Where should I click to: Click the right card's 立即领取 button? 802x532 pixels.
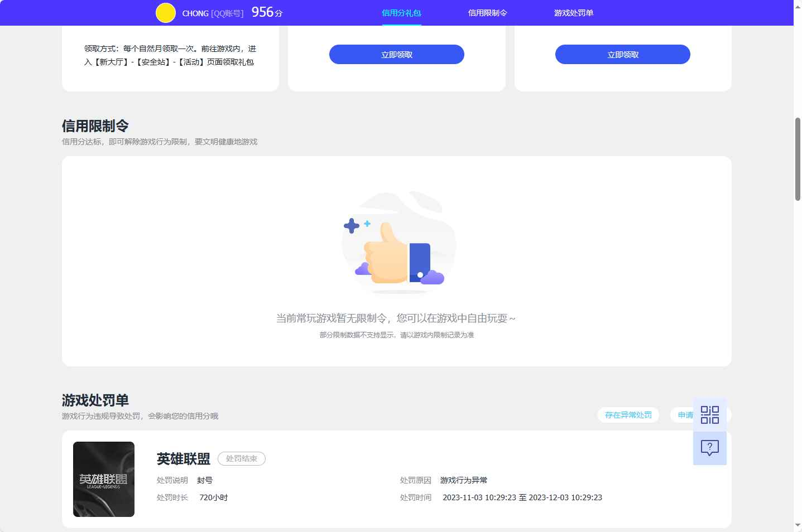[623, 55]
